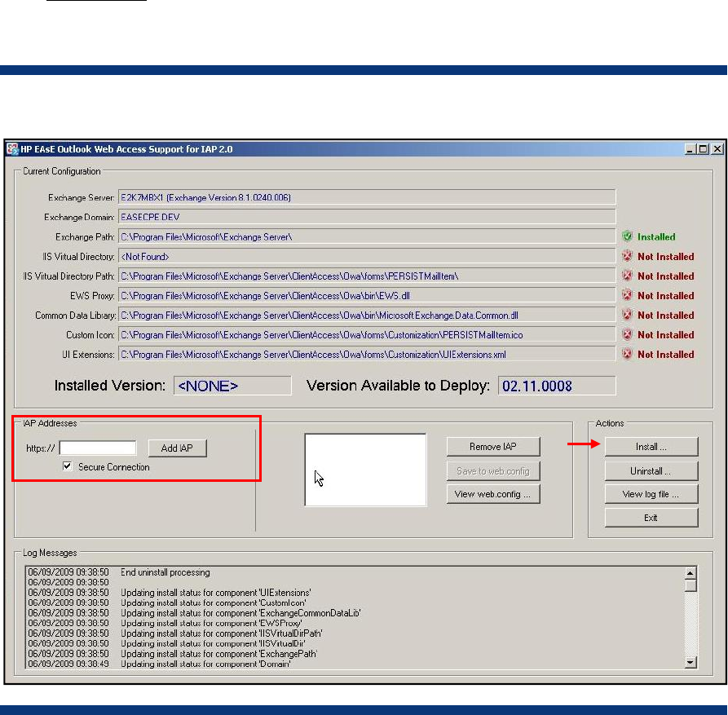Viewport: 728px width, 715px height.
Task: Click the Installed Version <NONE> field
Action: [x=232, y=386]
